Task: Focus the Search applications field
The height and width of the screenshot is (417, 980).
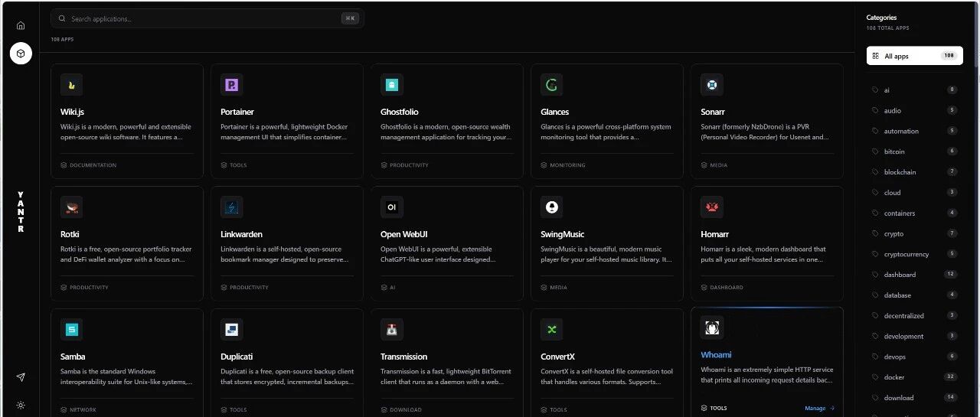Action: 207,18
